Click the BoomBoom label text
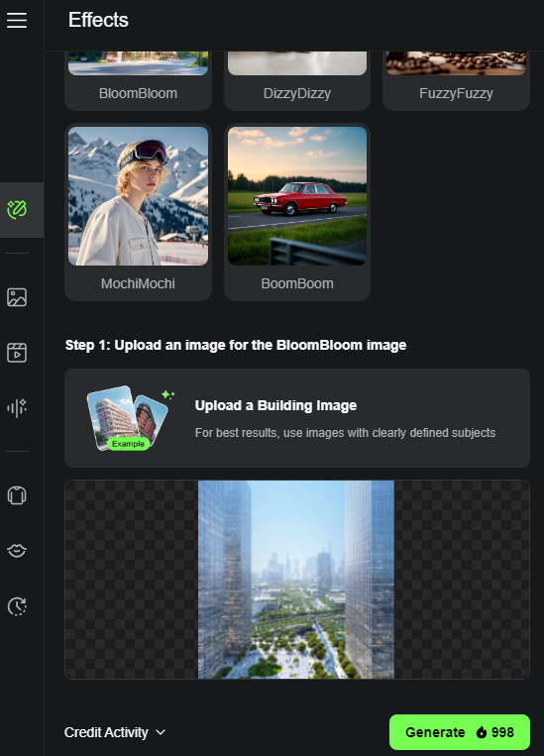The height and width of the screenshot is (756, 544). click(x=297, y=283)
